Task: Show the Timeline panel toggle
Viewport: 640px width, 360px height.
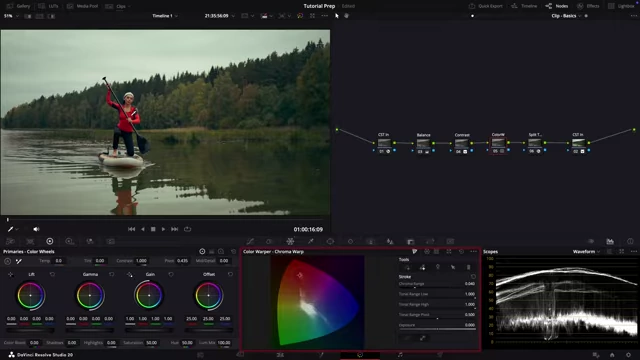Action: point(524,6)
